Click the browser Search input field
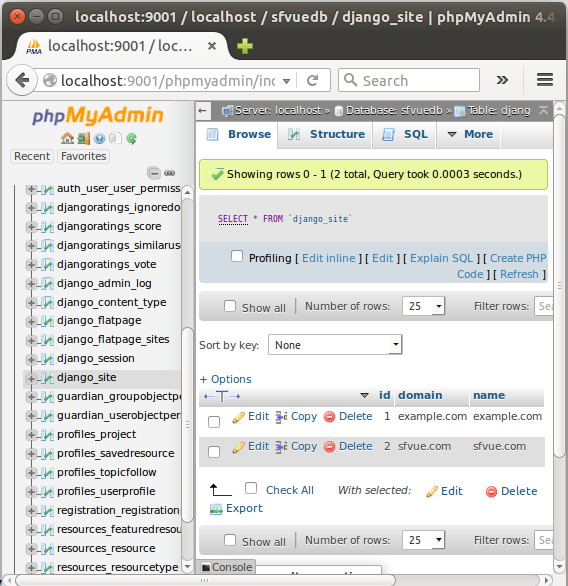 [409, 80]
